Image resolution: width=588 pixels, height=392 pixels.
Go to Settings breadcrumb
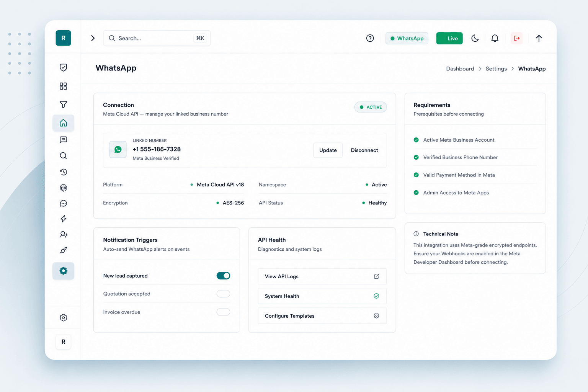tap(496, 69)
